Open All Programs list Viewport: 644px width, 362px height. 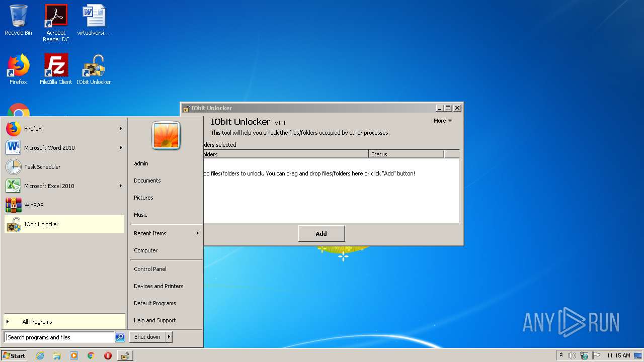[x=64, y=322]
